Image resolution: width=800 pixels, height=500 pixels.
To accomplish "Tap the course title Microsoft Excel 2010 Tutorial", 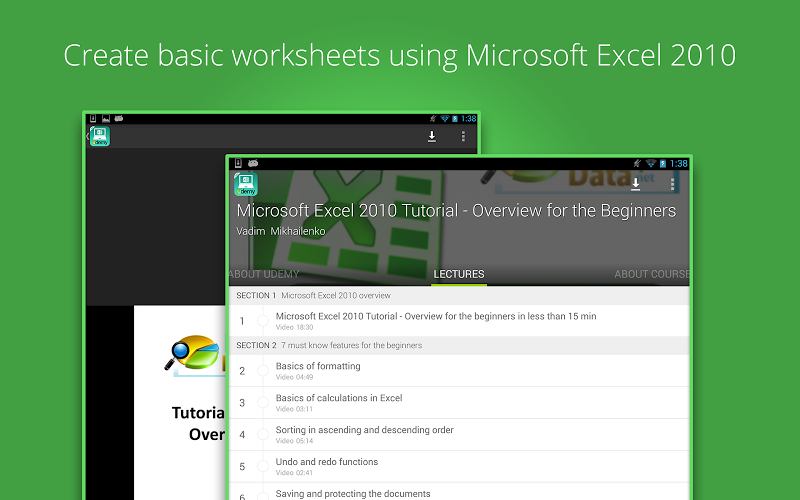I will point(456,211).
